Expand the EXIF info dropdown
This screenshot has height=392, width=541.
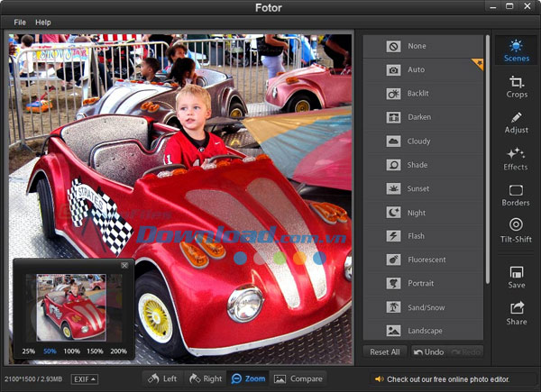pos(85,379)
